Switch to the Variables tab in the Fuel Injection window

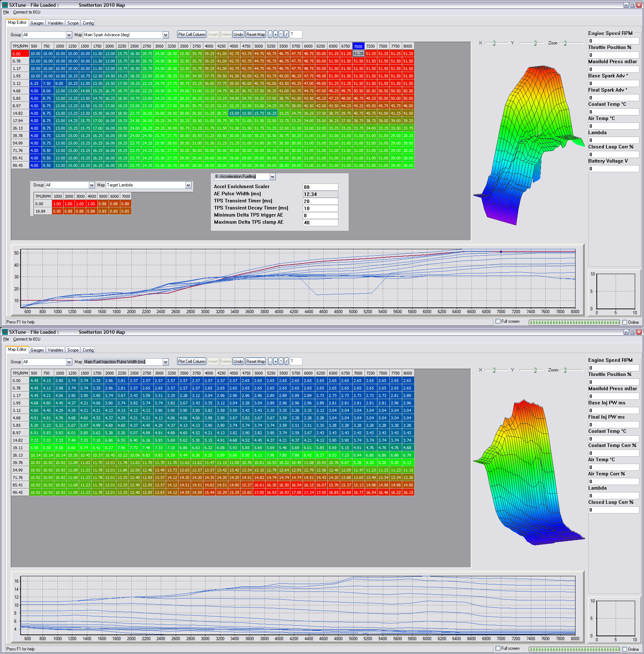pos(56,350)
